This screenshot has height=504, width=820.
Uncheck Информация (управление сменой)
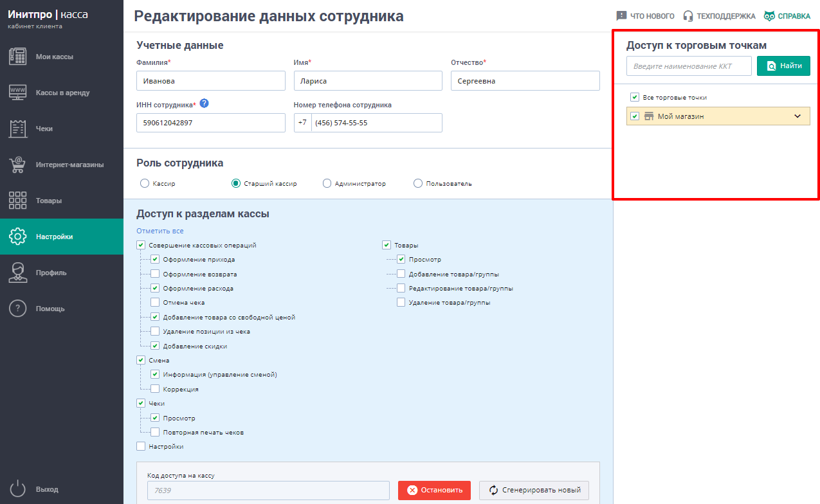pyautogui.click(x=155, y=375)
